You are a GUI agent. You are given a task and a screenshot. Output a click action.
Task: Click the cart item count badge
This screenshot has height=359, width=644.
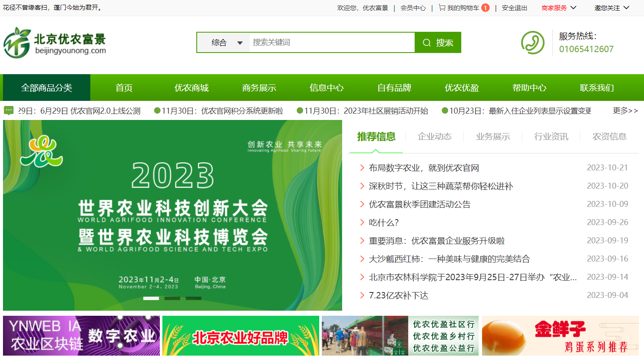[x=485, y=8]
